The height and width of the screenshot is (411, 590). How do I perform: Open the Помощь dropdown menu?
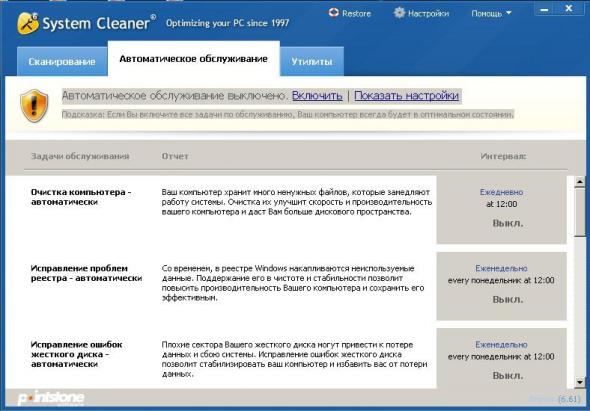pyautogui.click(x=491, y=14)
